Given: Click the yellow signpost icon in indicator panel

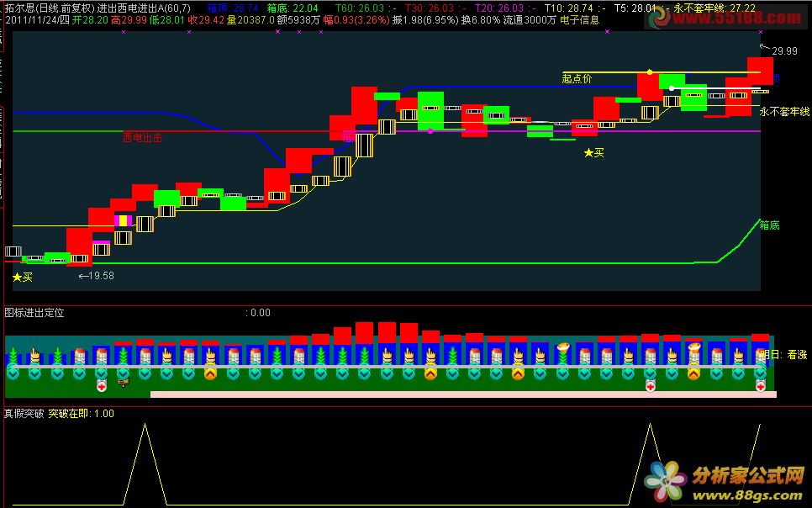Looking at the screenshot, I should [124, 383].
